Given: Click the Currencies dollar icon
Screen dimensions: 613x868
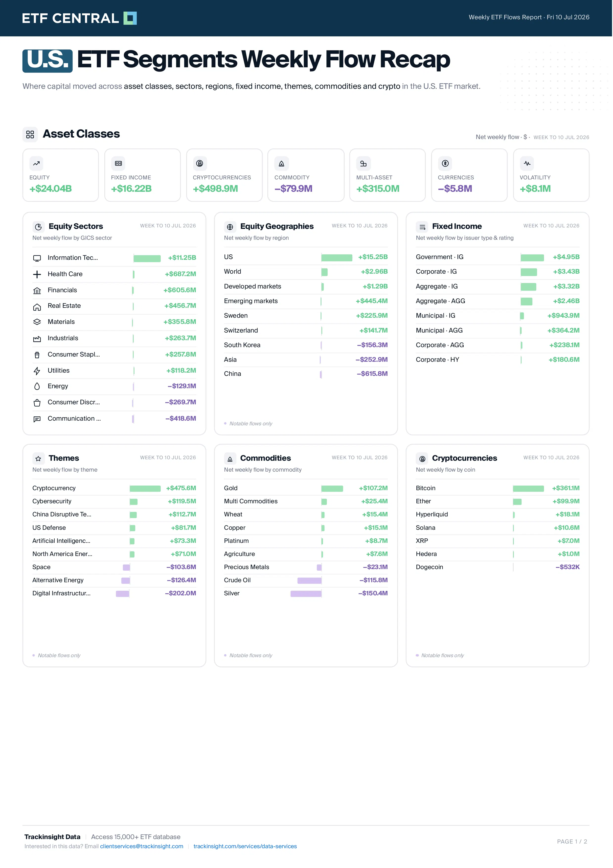Looking at the screenshot, I should point(445,163).
